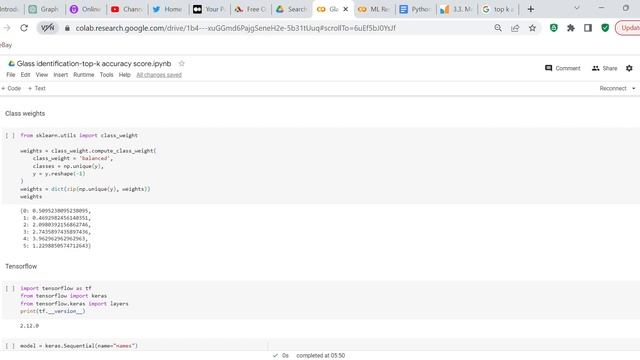The image size is (640, 360).
Task: Open the Help menu
Action: pos(124,75)
